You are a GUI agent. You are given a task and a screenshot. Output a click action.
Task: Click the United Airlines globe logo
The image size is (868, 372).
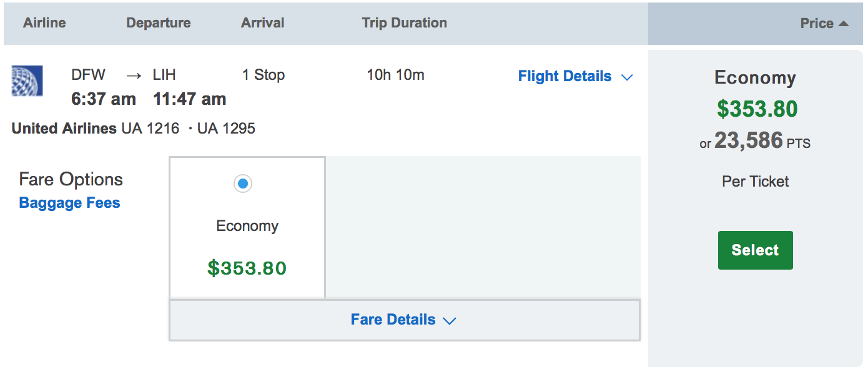27,81
